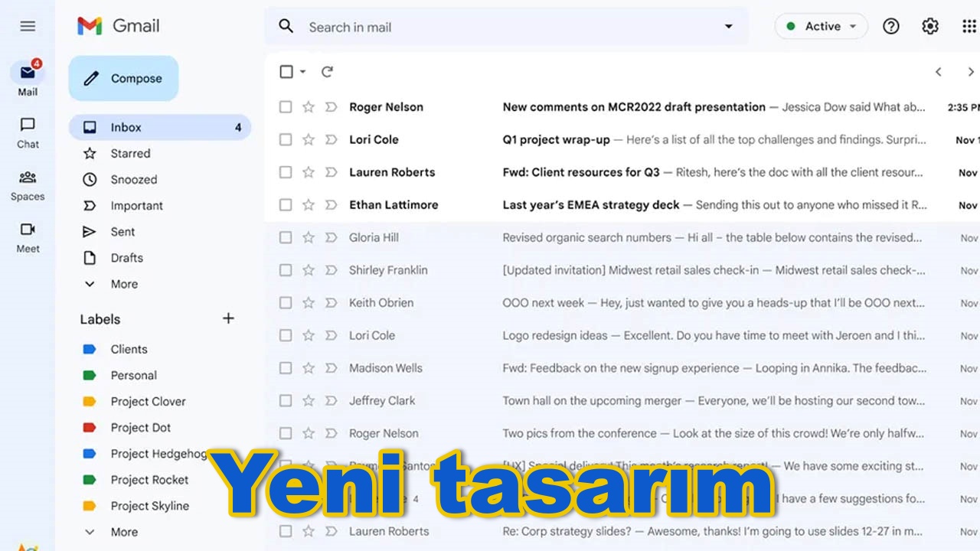Select the Ethan Lattimore email checkbox
This screenshot has width=980, height=551.
[286, 205]
